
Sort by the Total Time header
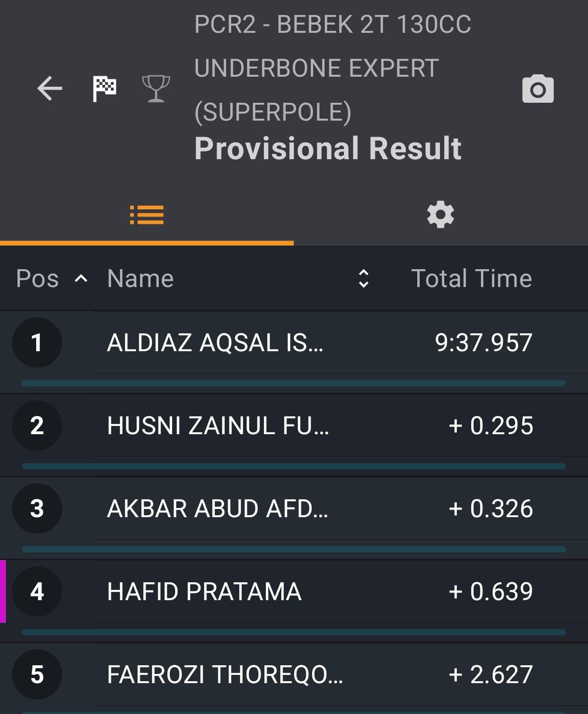pos(471,278)
